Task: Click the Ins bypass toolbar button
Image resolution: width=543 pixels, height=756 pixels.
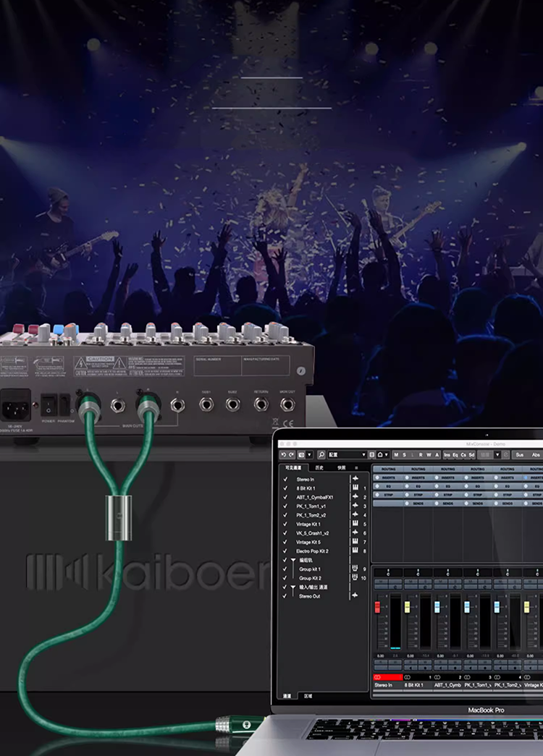Action: coord(447,455)
